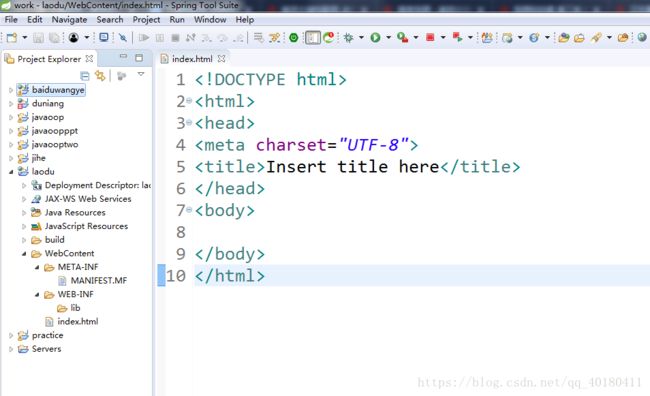Screen dimensions: 650x396
Task: Open the Run configurations dropdown arrow
Action: pos(388,38)
